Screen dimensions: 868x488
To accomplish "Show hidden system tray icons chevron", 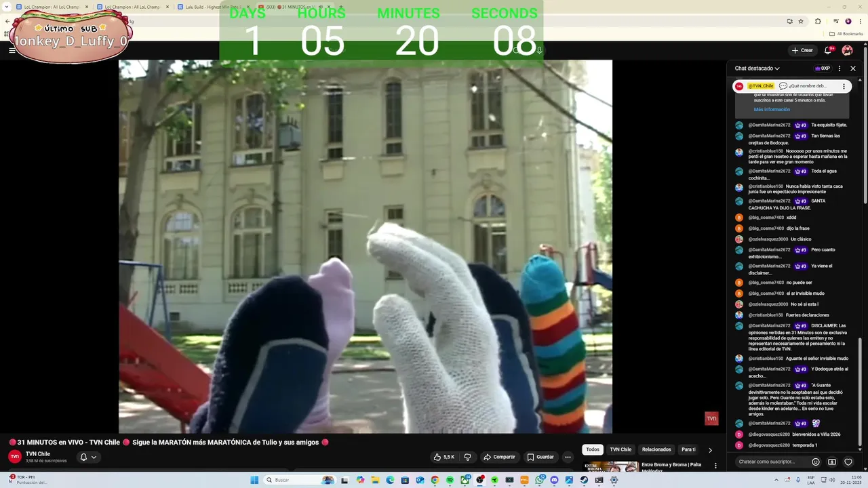I will click(776, 480).
